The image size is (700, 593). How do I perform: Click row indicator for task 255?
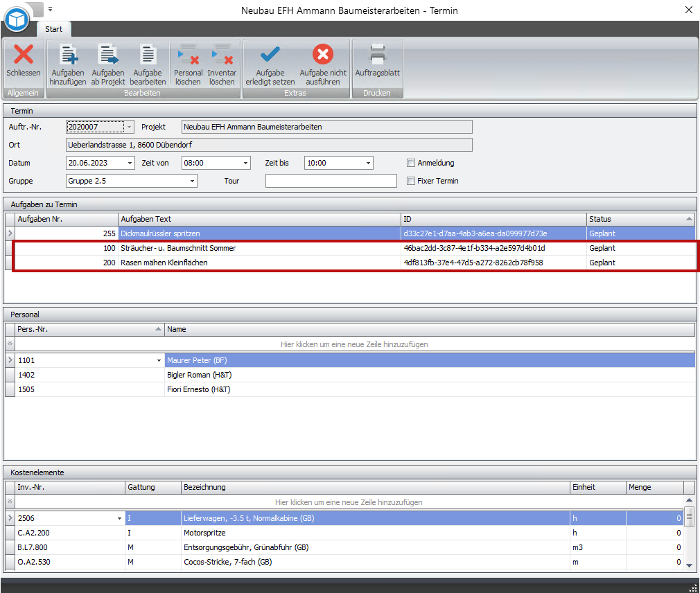point(10,233)
